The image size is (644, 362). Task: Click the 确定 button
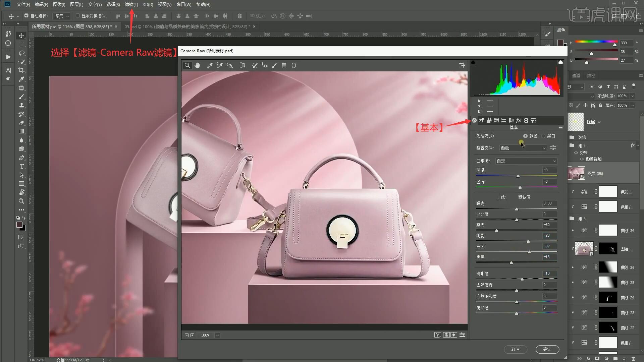coord(547,349)
